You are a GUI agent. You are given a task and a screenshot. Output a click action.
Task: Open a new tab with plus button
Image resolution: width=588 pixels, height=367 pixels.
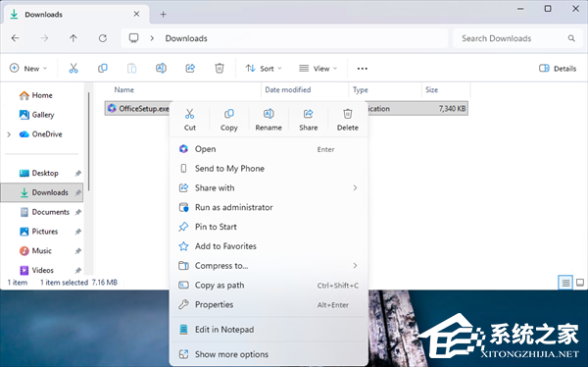click(163, 15)
